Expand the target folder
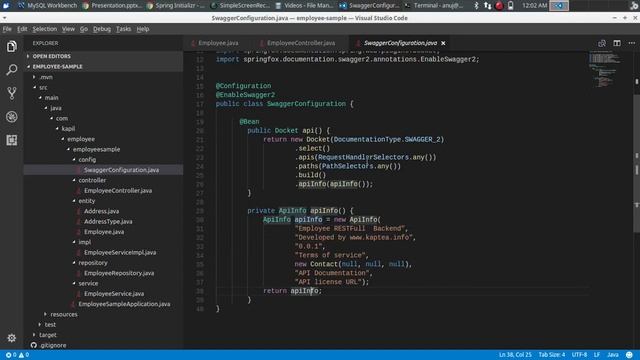This screenshot has height=360, width=640. [48, 335]
